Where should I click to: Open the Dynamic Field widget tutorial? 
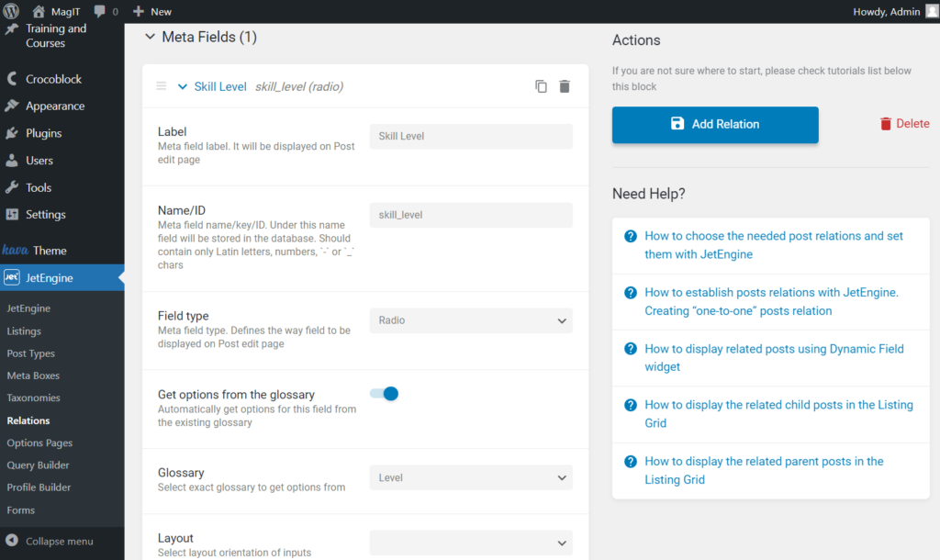[774, 358]
